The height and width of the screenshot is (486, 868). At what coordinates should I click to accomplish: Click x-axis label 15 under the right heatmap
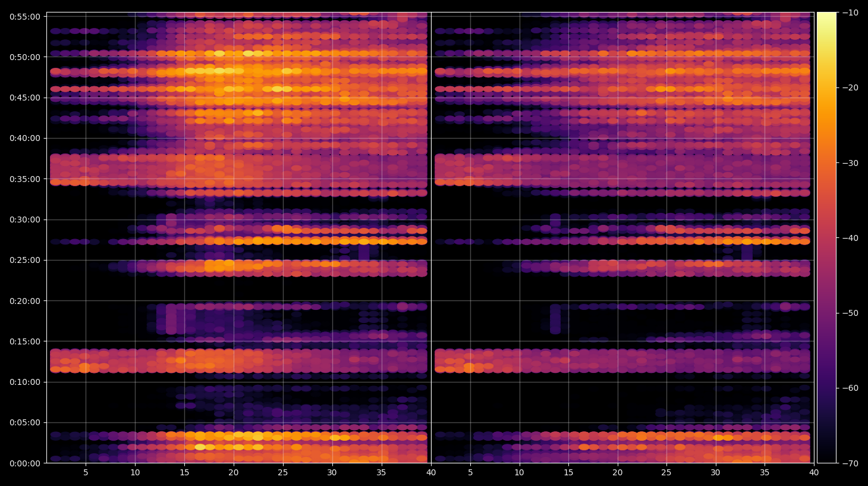tap(568, 473)
